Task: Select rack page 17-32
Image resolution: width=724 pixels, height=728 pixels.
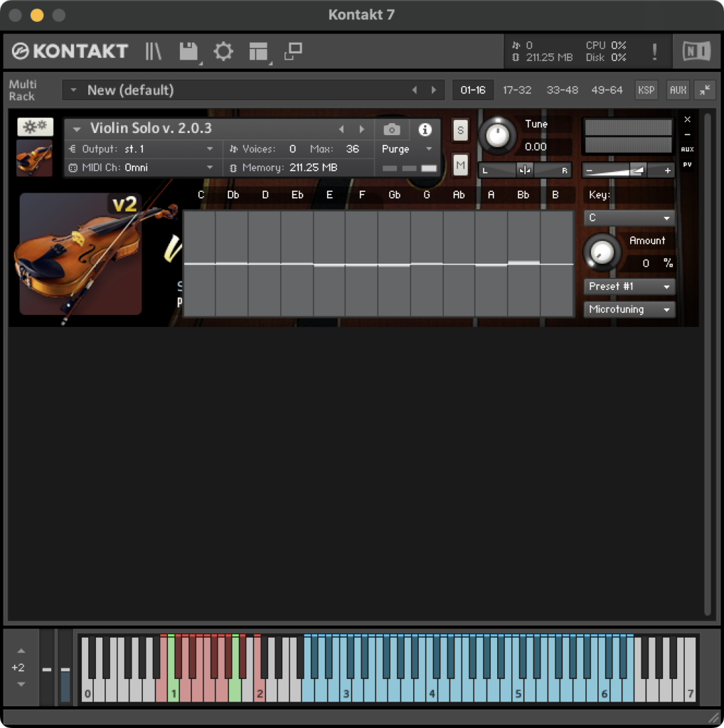Action: (517, 90)
